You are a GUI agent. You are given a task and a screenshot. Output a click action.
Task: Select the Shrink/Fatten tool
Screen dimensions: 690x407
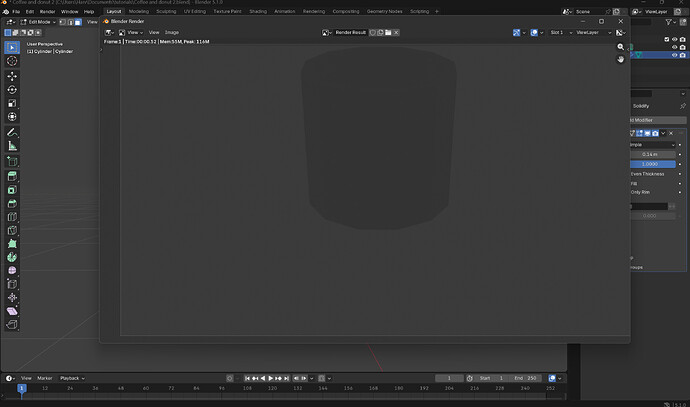pyautogui.click(x=12, y=297)
